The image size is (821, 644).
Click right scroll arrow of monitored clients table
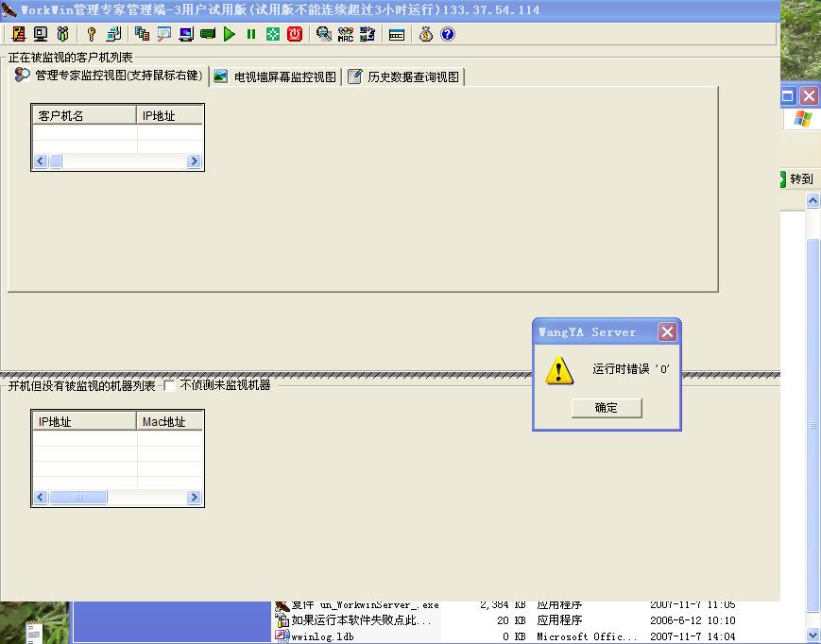(194, 161)
